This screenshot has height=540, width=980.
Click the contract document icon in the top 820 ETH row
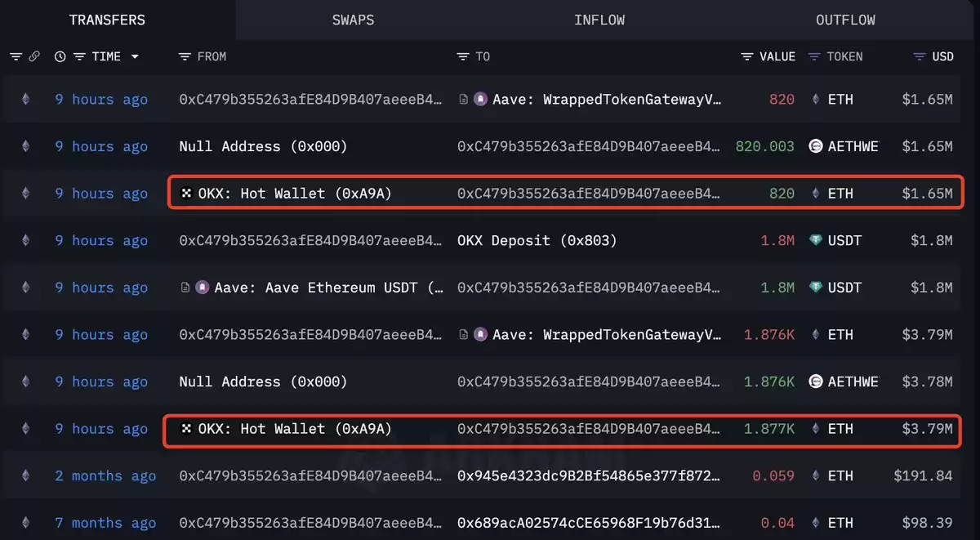click(464, 100)
